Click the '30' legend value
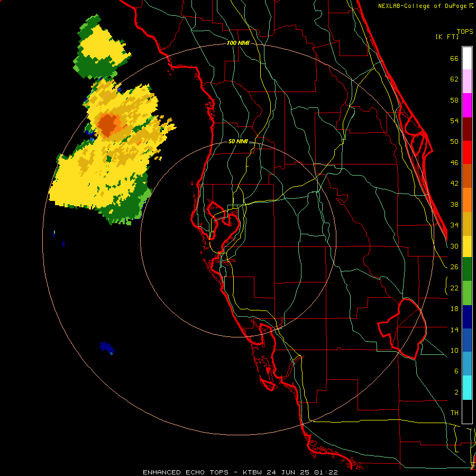Image resolution: width=476 pixels, height=476 pixels. (x=454, y=246)
